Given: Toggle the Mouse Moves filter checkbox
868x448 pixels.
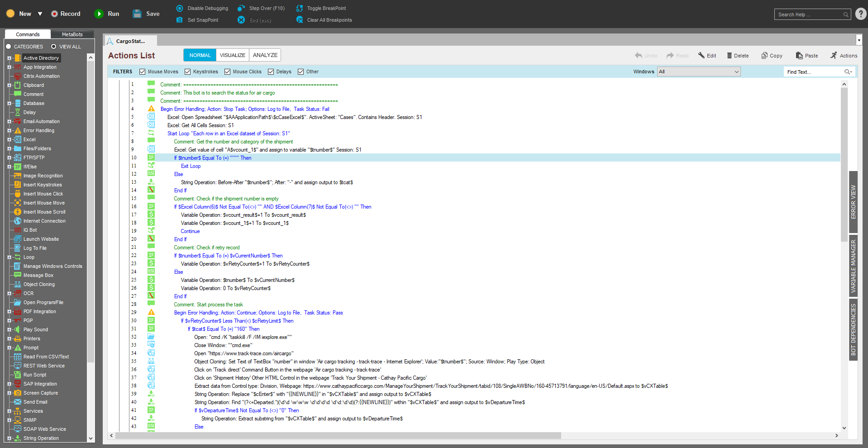Looking at the screenshot, I should pos(142,71).
